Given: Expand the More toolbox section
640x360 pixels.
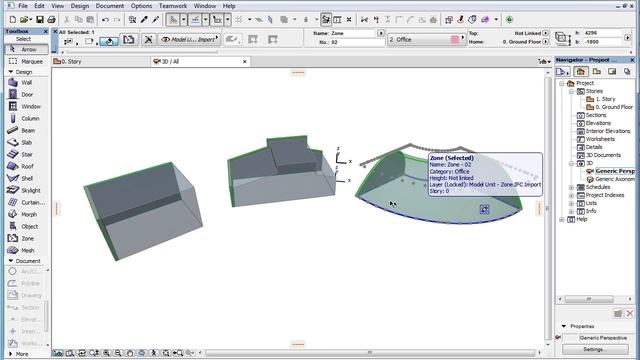Looking at the screenshot, I should (11, 354).
